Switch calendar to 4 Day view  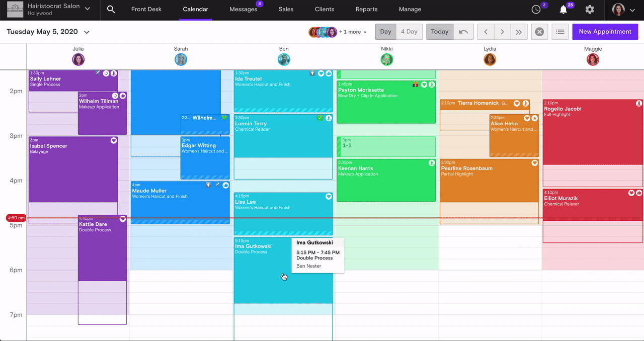pos(409,32)
